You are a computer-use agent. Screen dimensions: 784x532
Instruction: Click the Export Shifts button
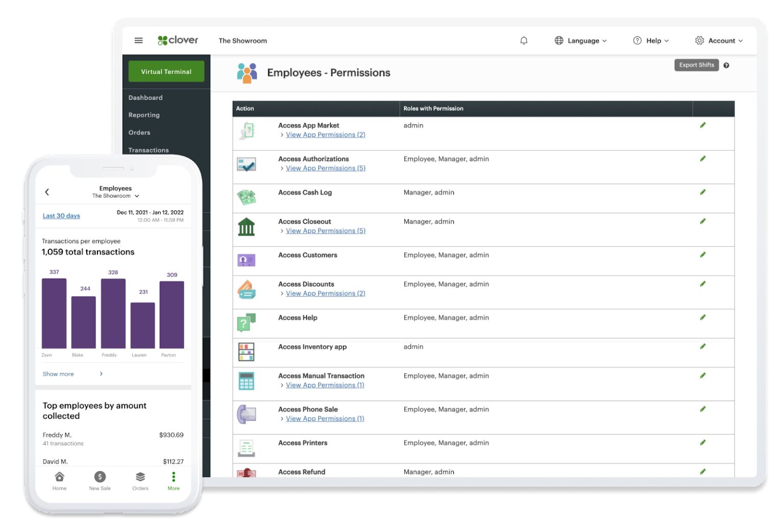(696, 65)
